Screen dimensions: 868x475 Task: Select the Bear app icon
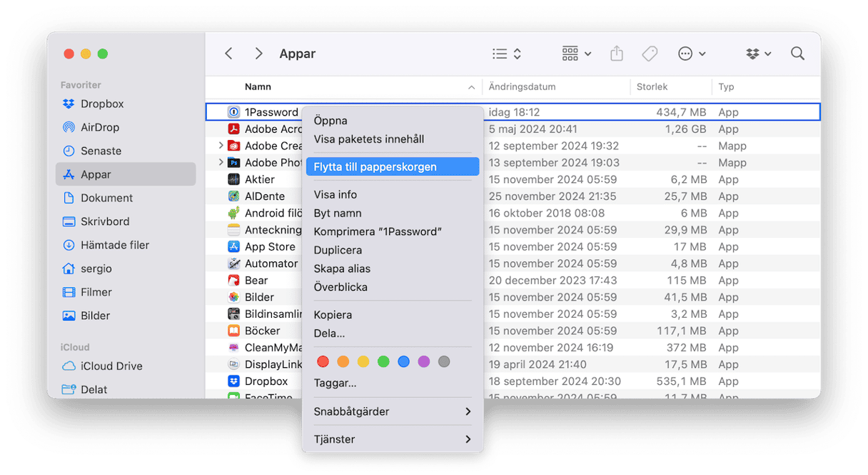point(233,280)
